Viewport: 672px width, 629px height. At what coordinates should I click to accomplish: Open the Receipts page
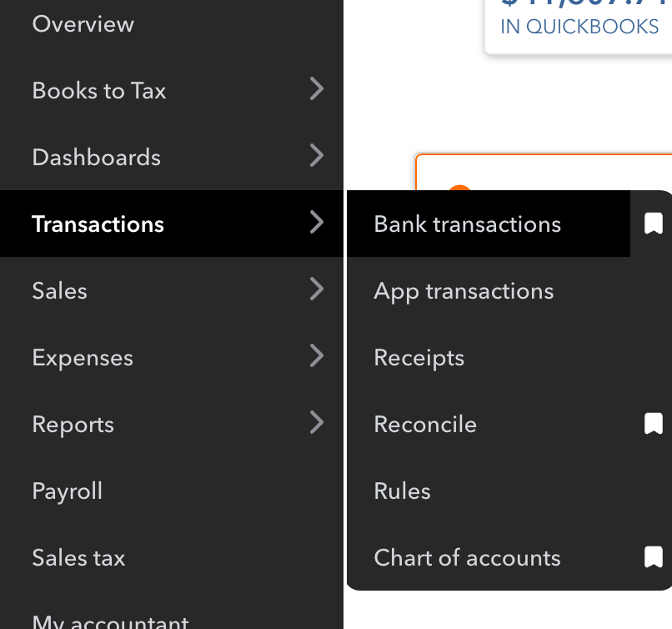pos(419,357)
